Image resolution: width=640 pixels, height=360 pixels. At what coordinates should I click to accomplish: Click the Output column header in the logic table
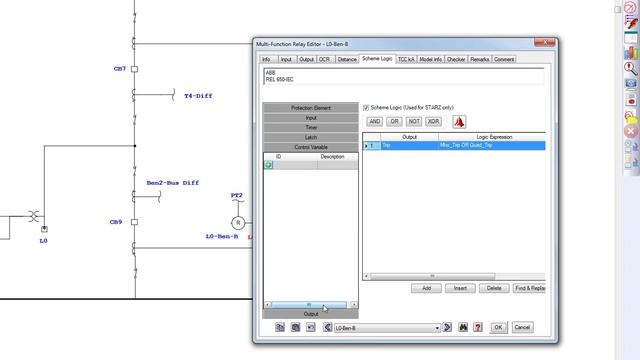point(409,137)
